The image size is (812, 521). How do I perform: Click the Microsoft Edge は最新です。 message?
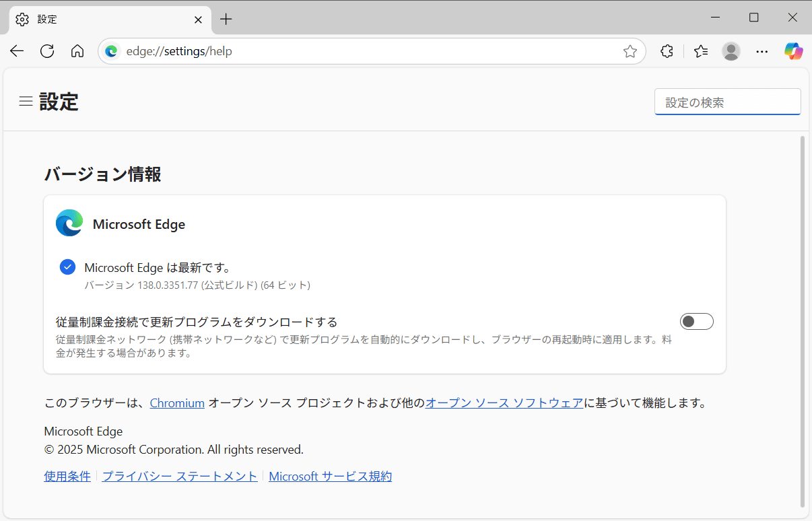pos(158,268)
